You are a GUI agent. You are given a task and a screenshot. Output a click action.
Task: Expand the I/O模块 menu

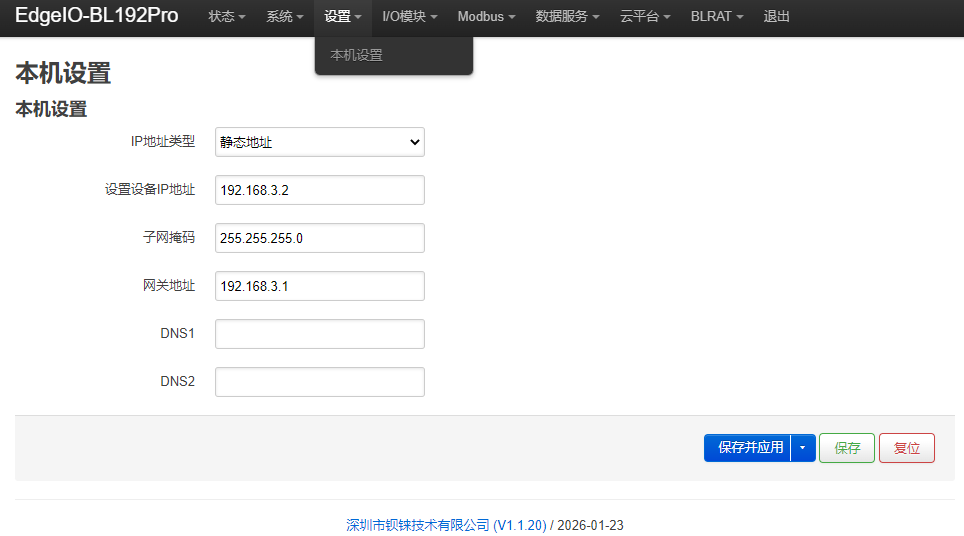[x=409, y=17]
